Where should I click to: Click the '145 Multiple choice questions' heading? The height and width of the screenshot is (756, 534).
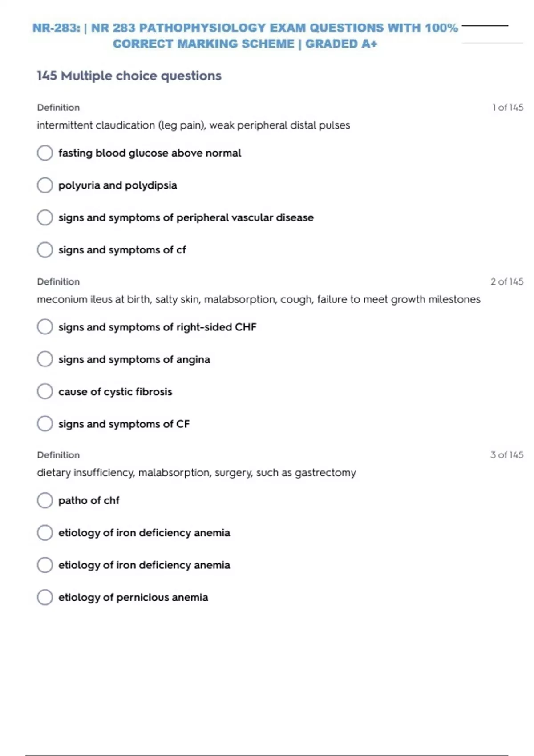[x=129, y=76]
